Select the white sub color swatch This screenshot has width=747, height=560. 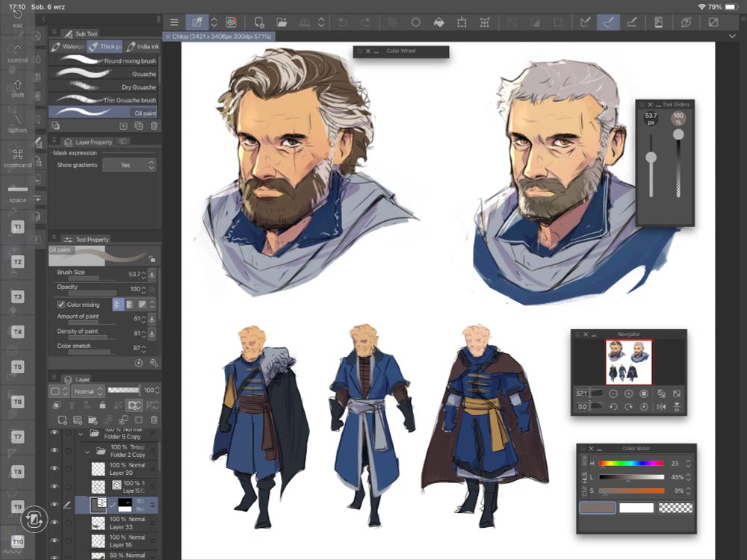[636, 508]
